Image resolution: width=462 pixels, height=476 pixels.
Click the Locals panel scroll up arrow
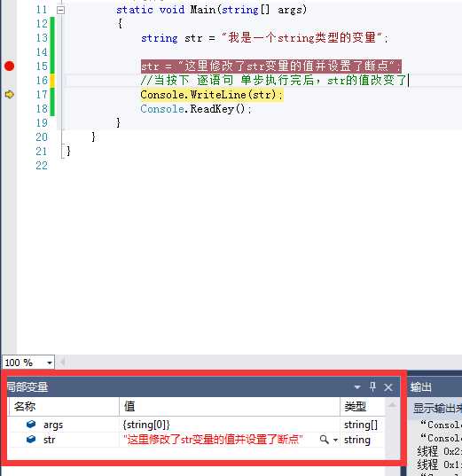point(392,405)
